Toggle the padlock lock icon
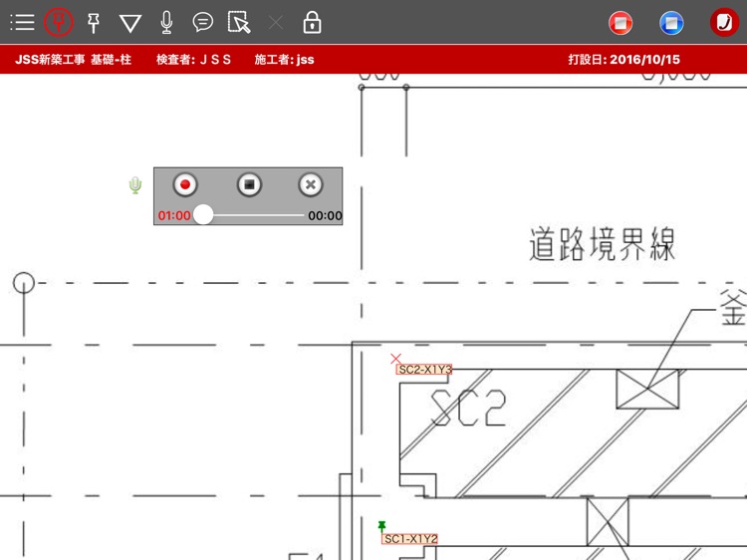Image resolution: width=747 pixels, height=560 pixels. tap(312, 22)
